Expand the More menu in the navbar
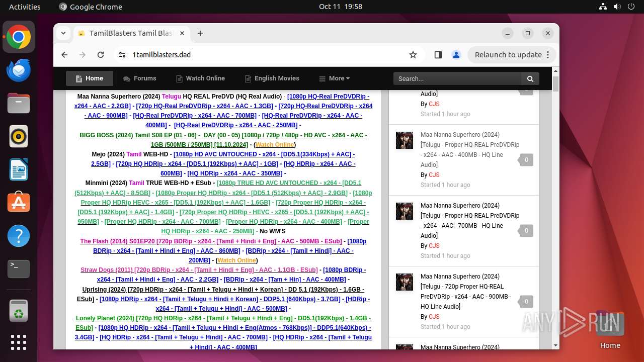The image size is (644, 362). pos(334,78)
